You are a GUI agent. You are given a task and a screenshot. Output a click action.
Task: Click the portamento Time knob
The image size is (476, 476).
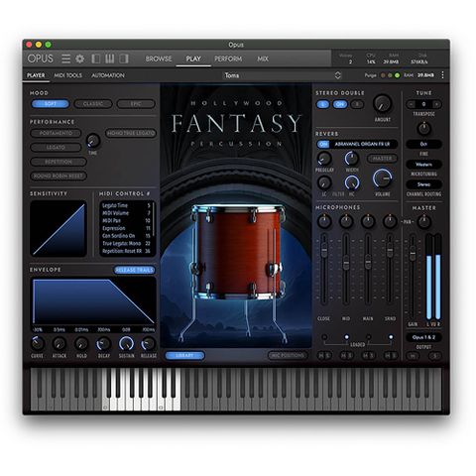pos(93,141)
